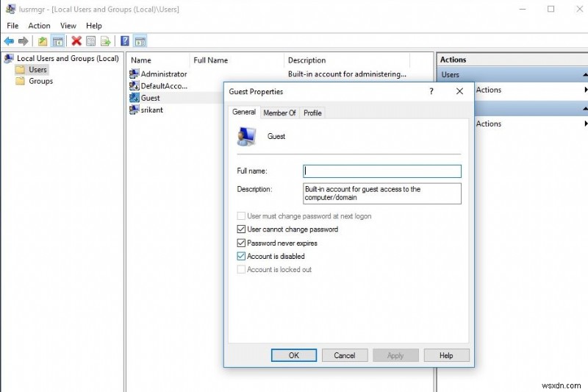
Task: Click User must change password checkbox
Action: [x=241, y=216]
